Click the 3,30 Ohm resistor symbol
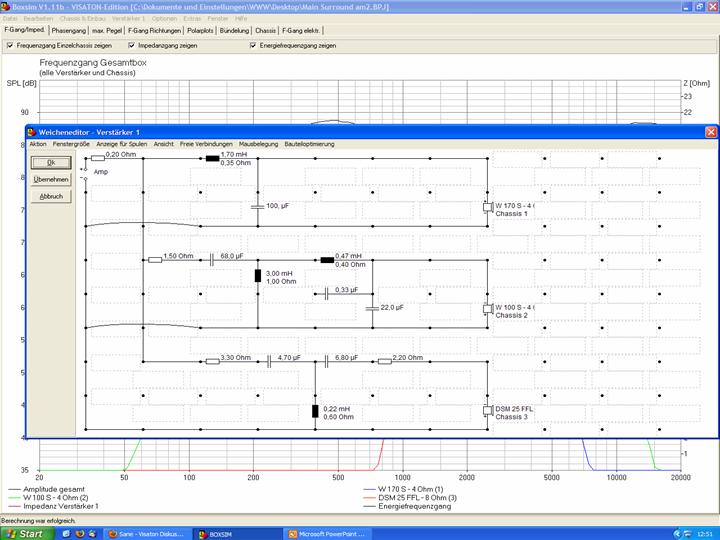This screenshot has width=720, height=540. pos(212,361)
